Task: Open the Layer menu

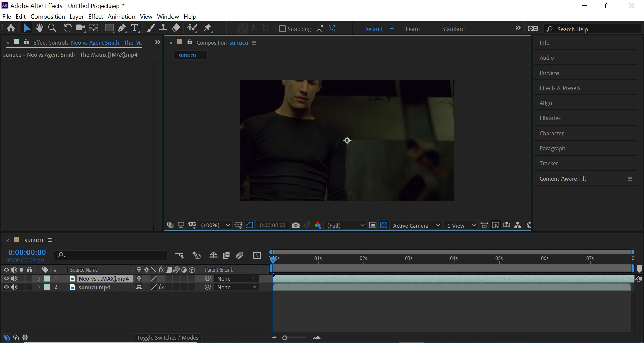Action: pos(76,16)
